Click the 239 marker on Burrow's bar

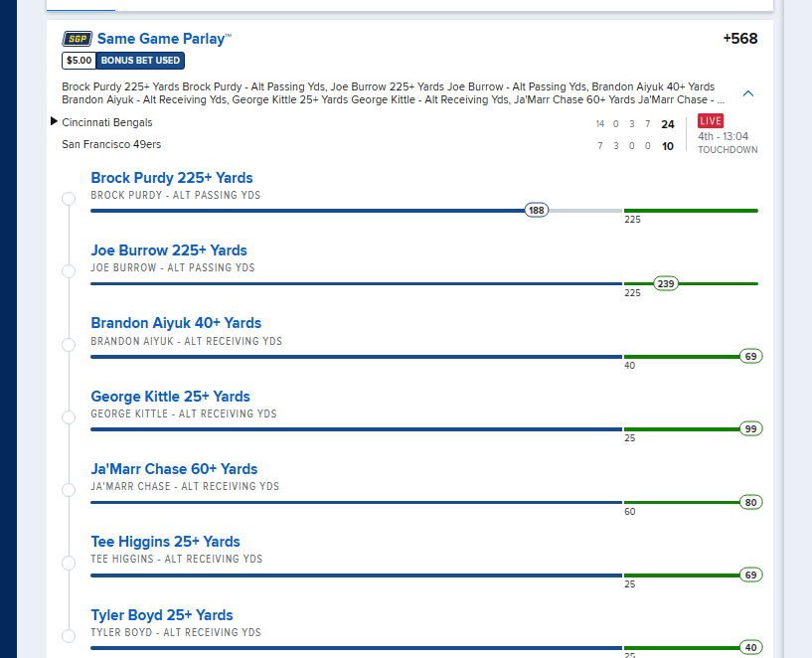[x=666, y=283]
